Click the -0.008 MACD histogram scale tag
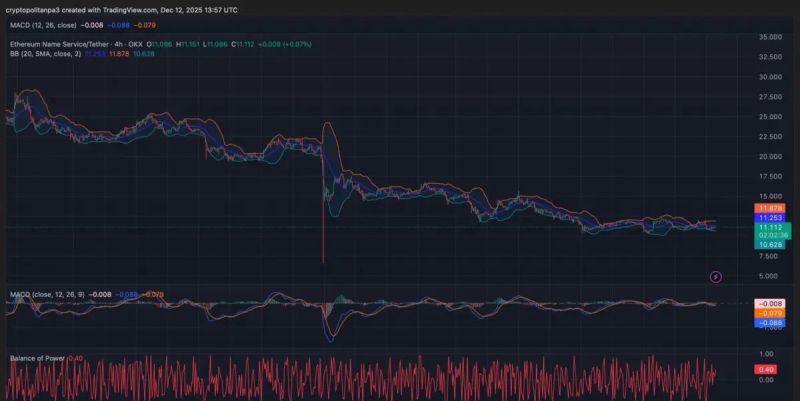800x401 pixels. [x=770, y=304]
